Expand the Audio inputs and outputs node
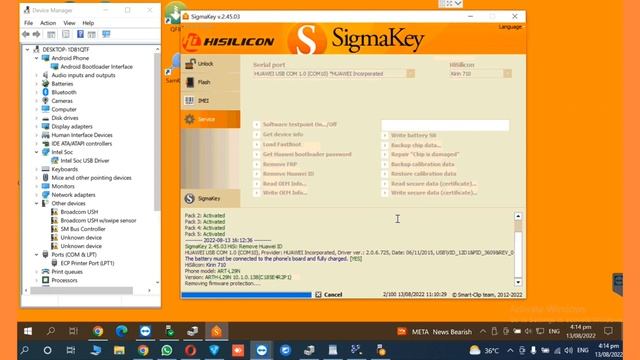 (36, 75)
